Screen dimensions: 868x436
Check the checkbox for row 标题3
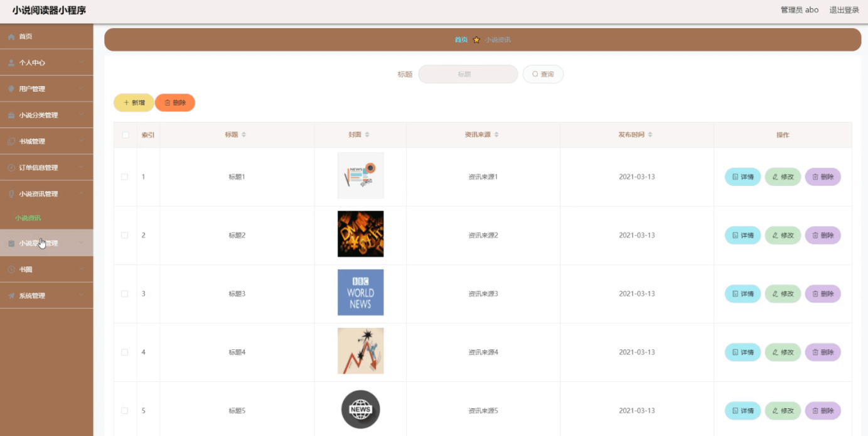click(124, 293)
